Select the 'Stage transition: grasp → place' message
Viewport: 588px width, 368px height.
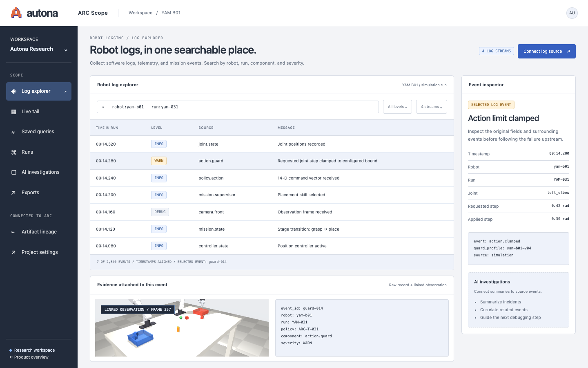[308, 229]
